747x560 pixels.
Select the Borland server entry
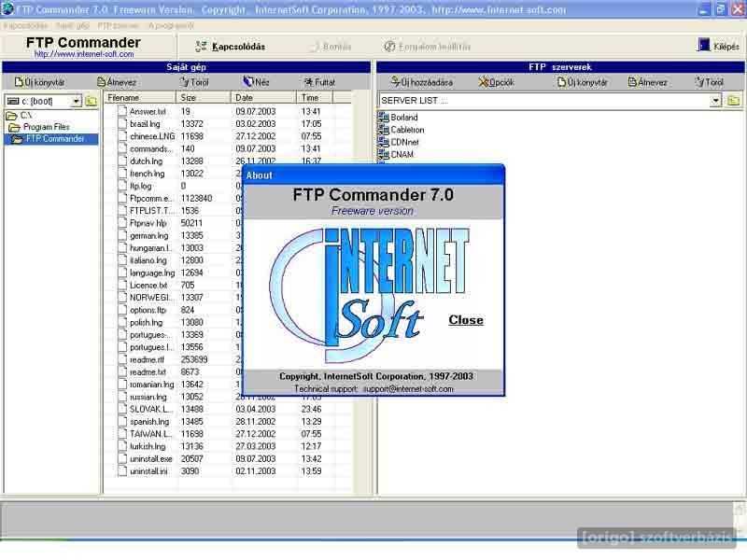399,118
